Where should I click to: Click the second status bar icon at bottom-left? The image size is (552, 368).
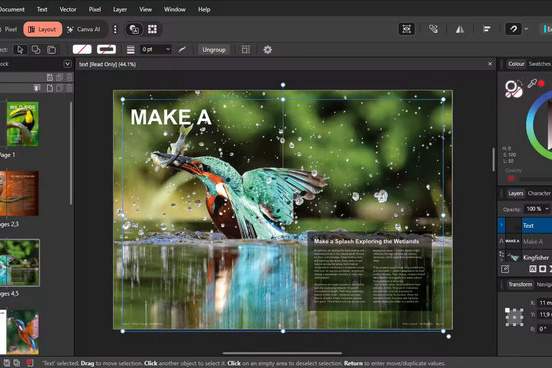coord(17,363)
